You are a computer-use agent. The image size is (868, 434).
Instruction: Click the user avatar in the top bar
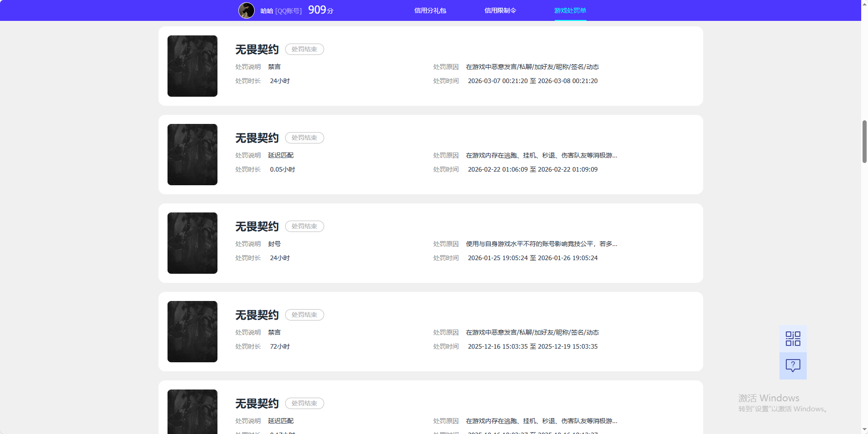pyautogui.click(x=247, y=10)
